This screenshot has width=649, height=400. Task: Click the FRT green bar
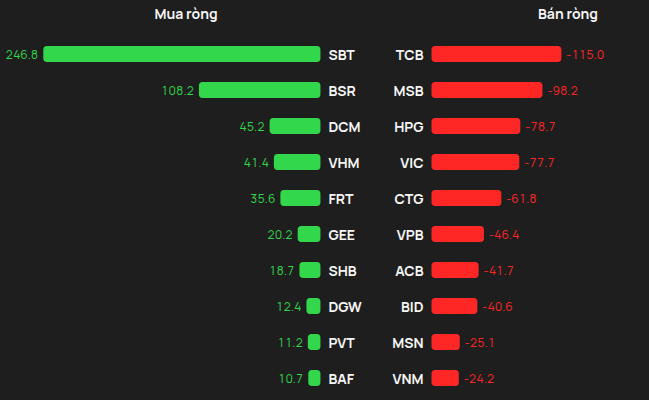300,198
